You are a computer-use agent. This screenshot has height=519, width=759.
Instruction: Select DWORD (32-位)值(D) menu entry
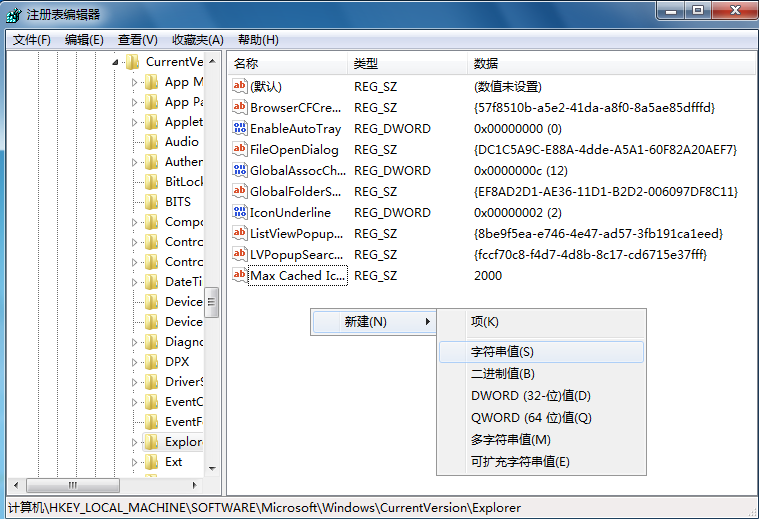coord(530,396)
